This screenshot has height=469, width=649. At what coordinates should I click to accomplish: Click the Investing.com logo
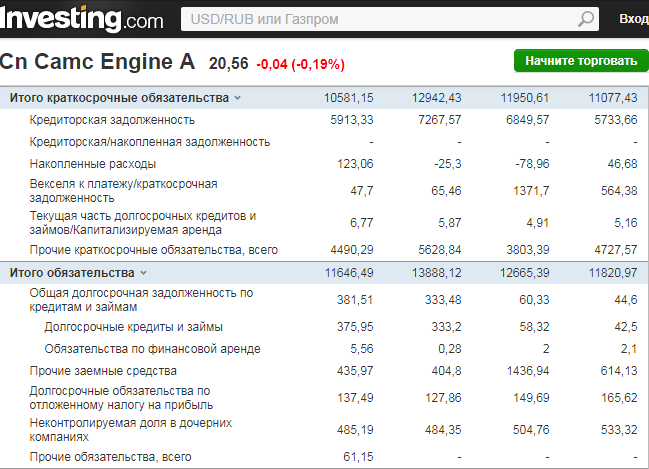(x=82, y=19)
